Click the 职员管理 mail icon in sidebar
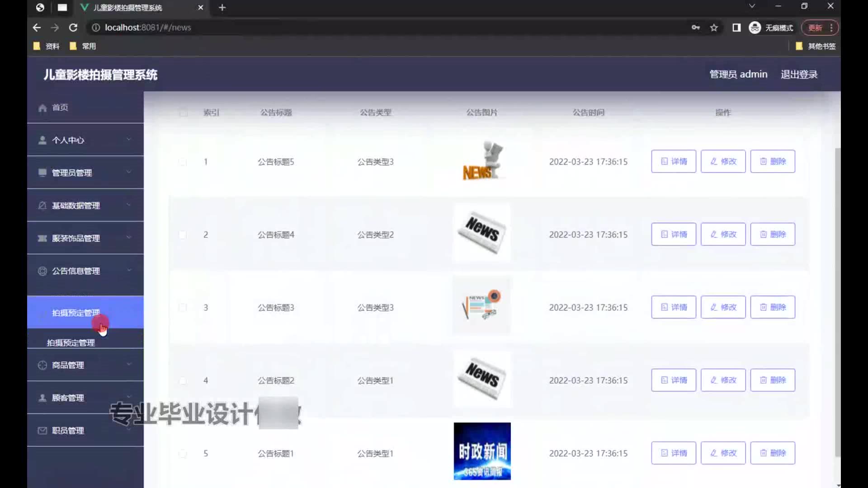The width and height of the screenshot is (868, 488). (x=42, y=431)
